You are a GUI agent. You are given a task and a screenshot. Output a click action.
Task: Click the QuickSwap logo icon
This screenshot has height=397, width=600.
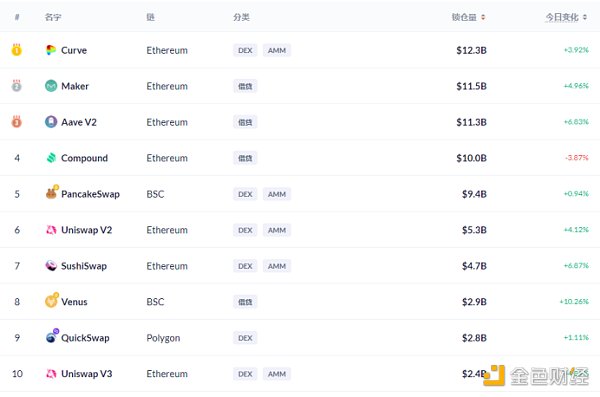(x=52, y=336)
